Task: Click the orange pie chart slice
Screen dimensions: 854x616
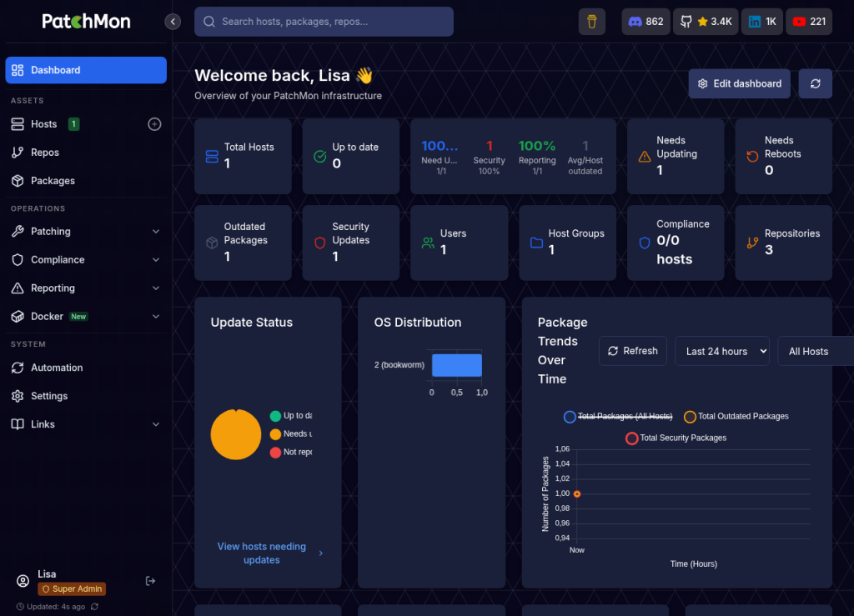Action: tap(236, 435)
